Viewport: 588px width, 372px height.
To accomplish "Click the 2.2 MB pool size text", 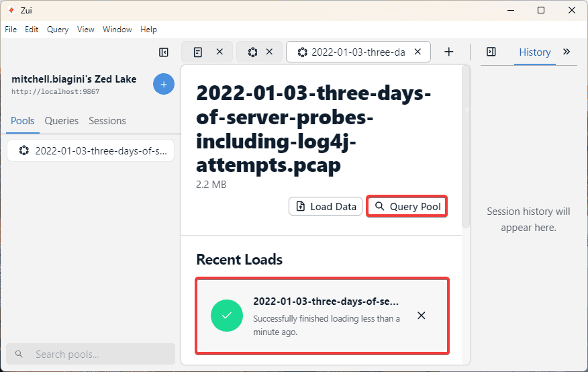I will point(211,185).
